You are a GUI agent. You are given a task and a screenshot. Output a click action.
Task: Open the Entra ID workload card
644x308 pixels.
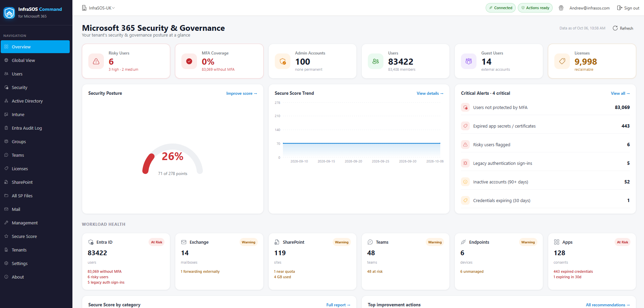126,261
